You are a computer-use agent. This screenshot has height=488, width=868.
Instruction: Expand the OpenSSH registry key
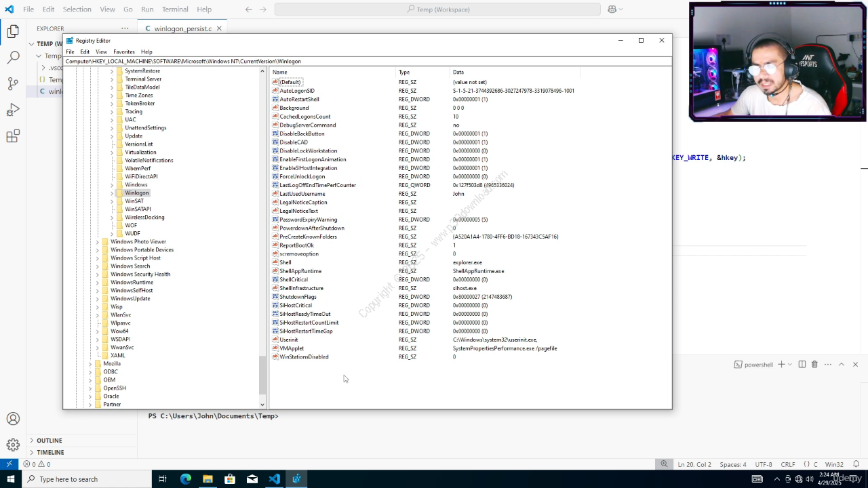90,388
